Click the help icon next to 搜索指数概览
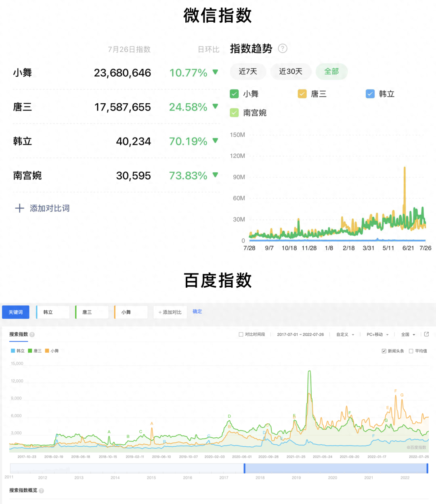This screenshot has height=504, width=436. pos(41,491)
